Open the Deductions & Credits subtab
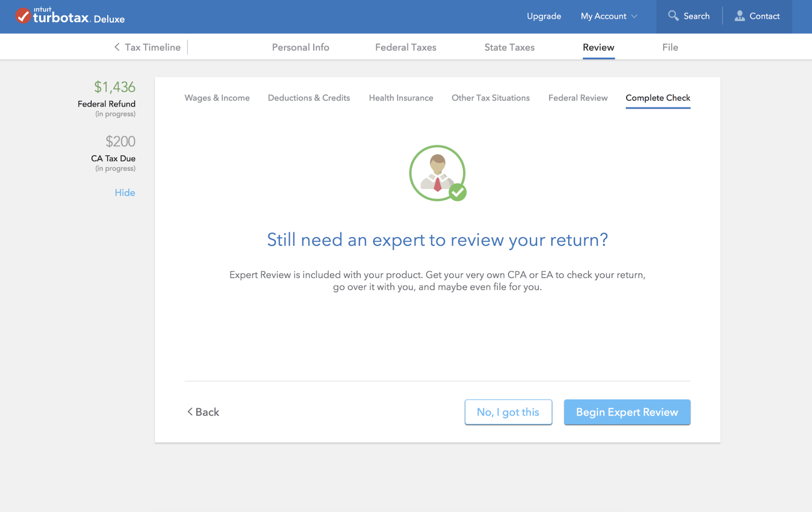 [309, 98]
